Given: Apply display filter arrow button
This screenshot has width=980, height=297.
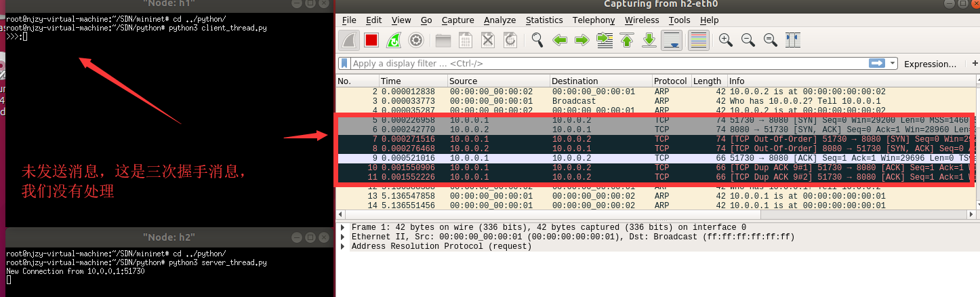Looking at the screenshot, I should click(877, 63).
